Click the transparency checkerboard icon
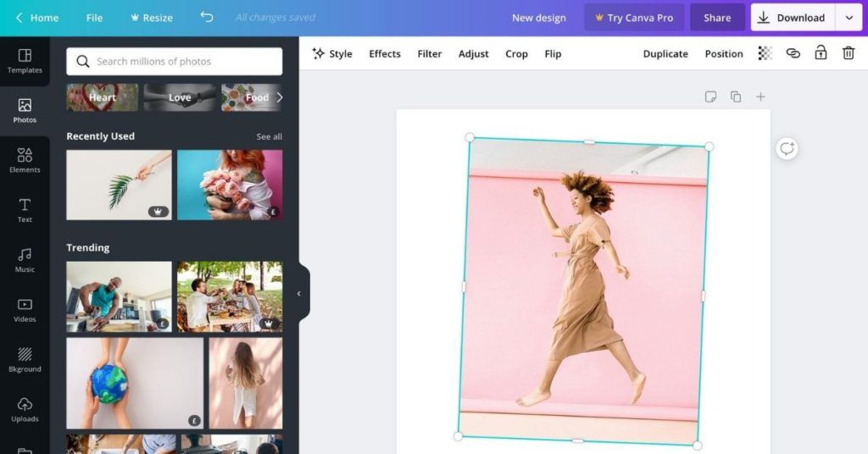Viewport: 868px width, 454px height. 765,53
